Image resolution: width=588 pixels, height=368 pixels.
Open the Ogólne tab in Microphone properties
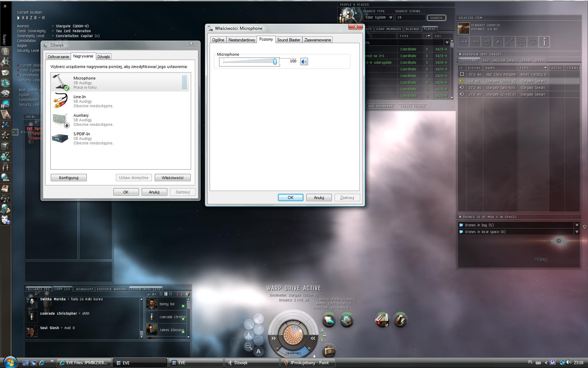tap(218, 40)
